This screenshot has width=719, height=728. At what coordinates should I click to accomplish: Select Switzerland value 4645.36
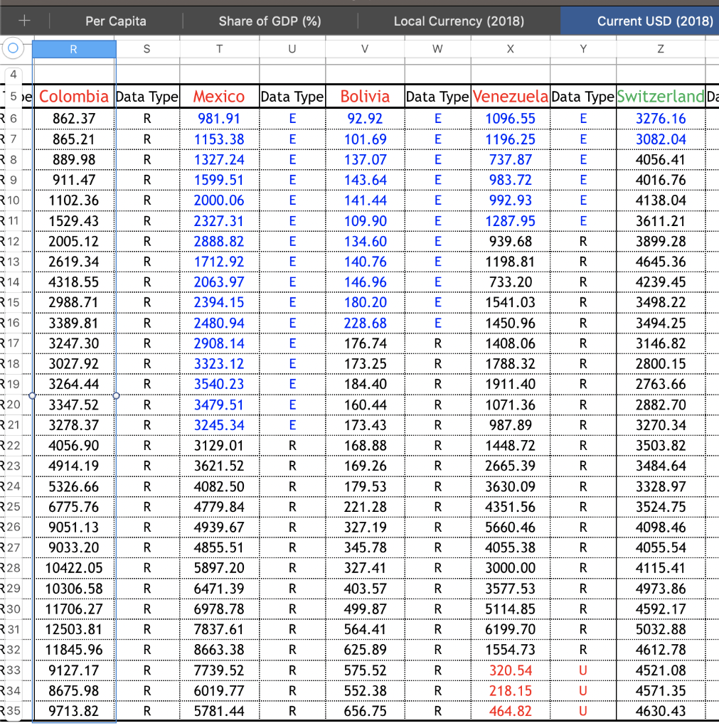661,262
